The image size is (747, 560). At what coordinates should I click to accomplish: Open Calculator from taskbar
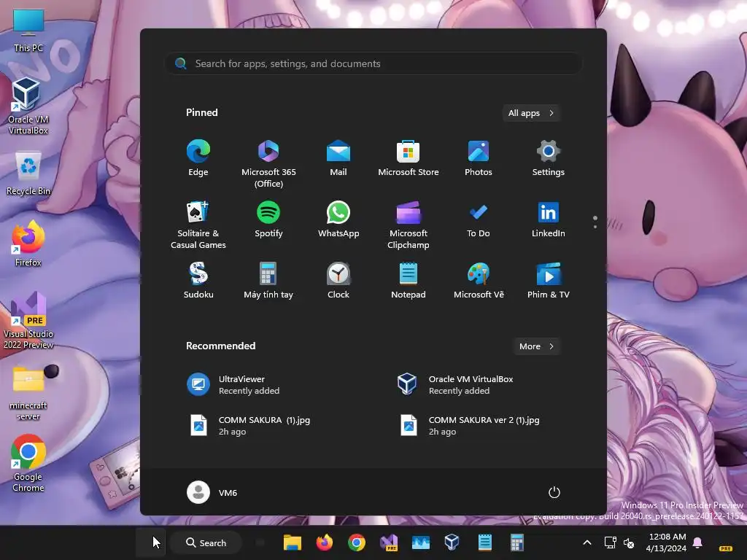(x=517, y=542)
